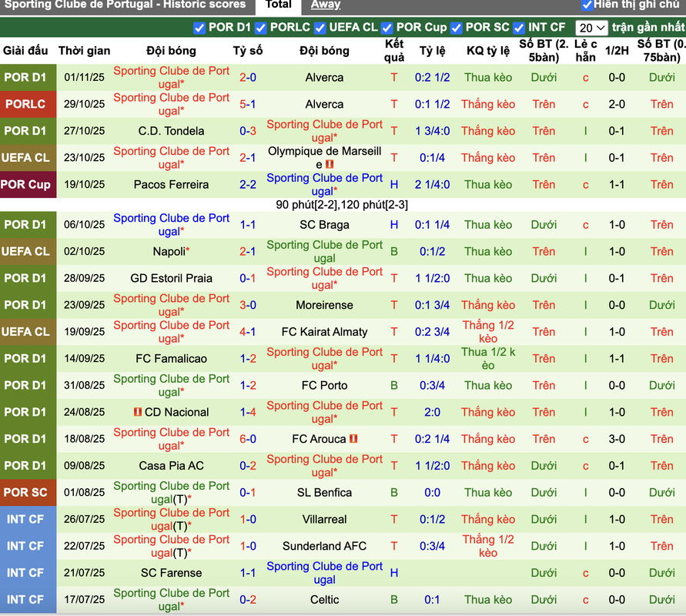Open the 2-2 score at Pacos Ferreira

(248, 185)
